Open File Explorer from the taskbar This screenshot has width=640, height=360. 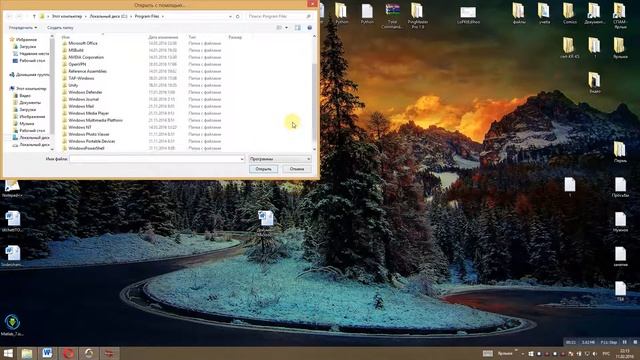pyautogui.click(x=27, y=353)
